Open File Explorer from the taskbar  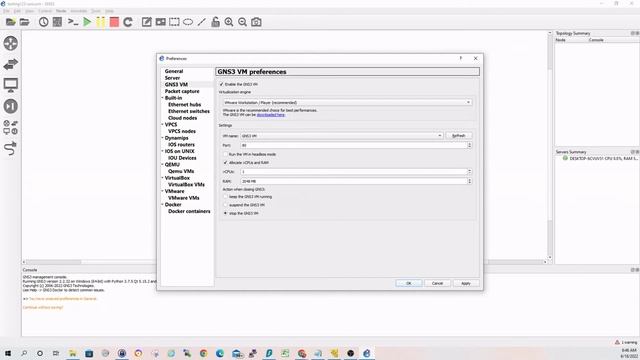pos(73,353)
